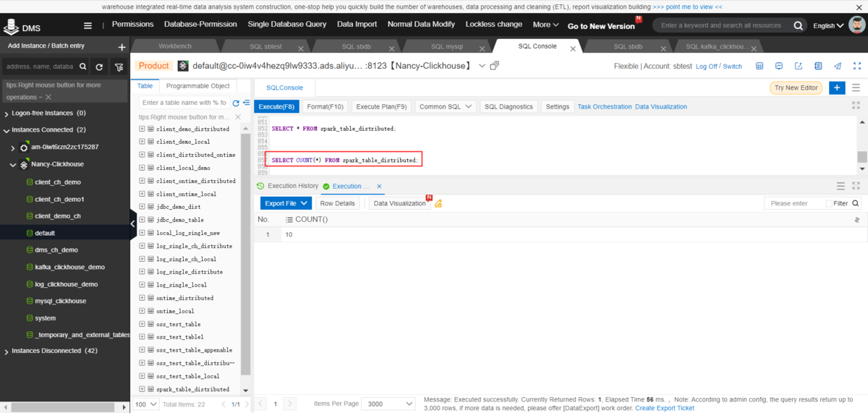Expand the client_demo_distributed table
The image size is (868, 413).
click(x=142, y=129)
